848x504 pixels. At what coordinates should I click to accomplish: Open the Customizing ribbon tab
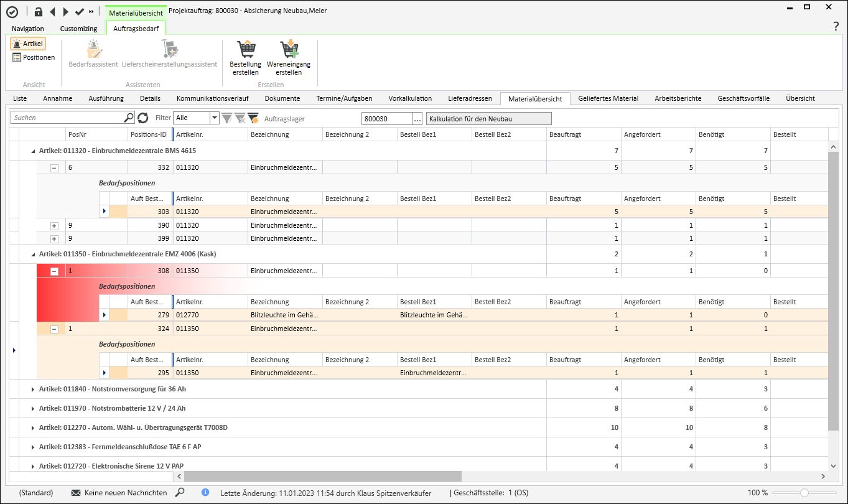pyautogui.click(x=78, y=29)
